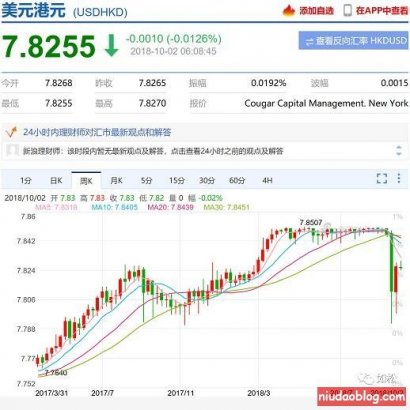This screenshot has width=410, height=410.
Task: Toggle MA10 moving average line legend
Action: coord(114,207)
